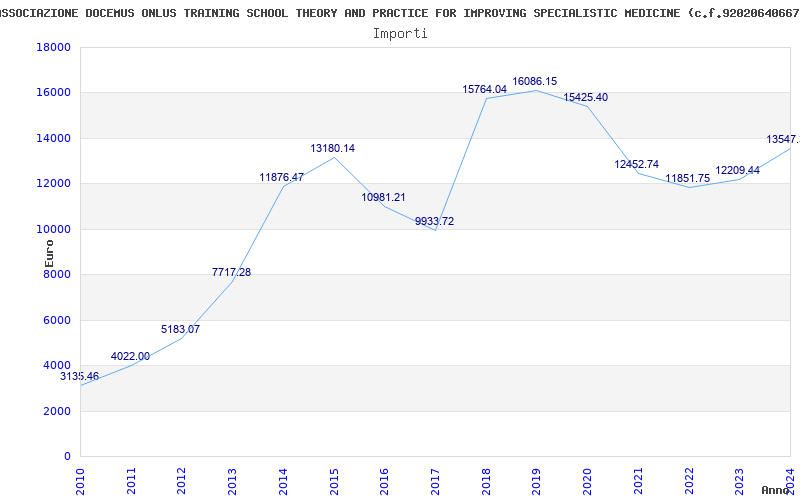Click the Importi chart title
This screenshot has width=800, height=500.
click(400, 34)
